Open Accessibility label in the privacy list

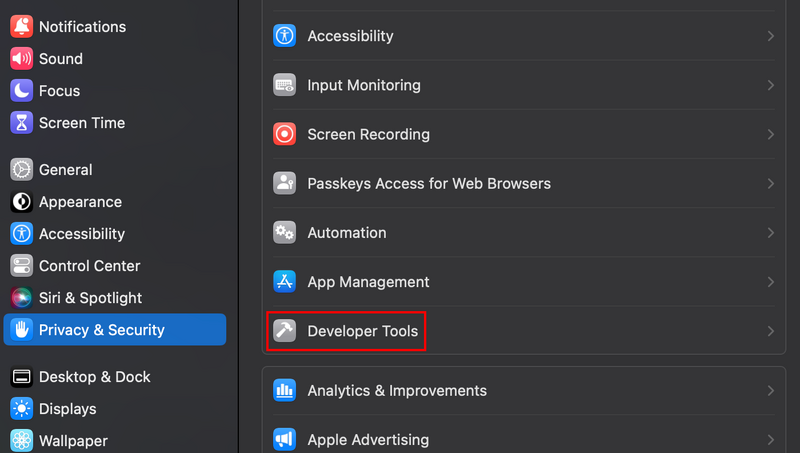(x=350, y=36)
